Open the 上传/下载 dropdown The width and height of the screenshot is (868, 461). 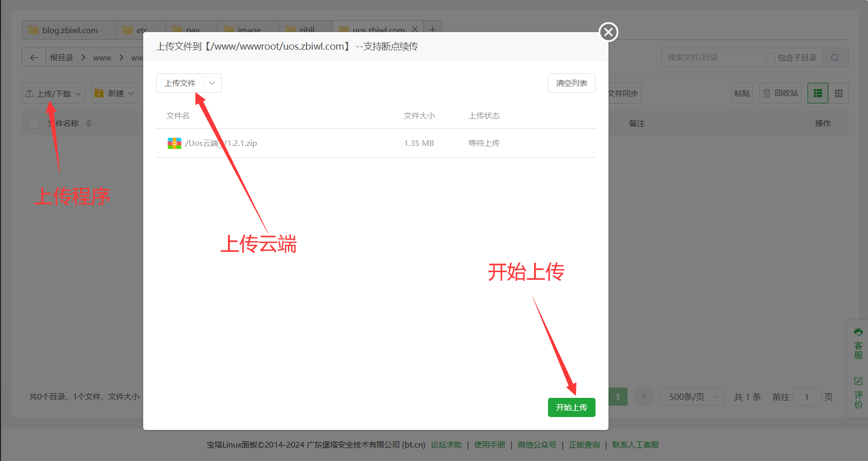[x=54, y=94]
